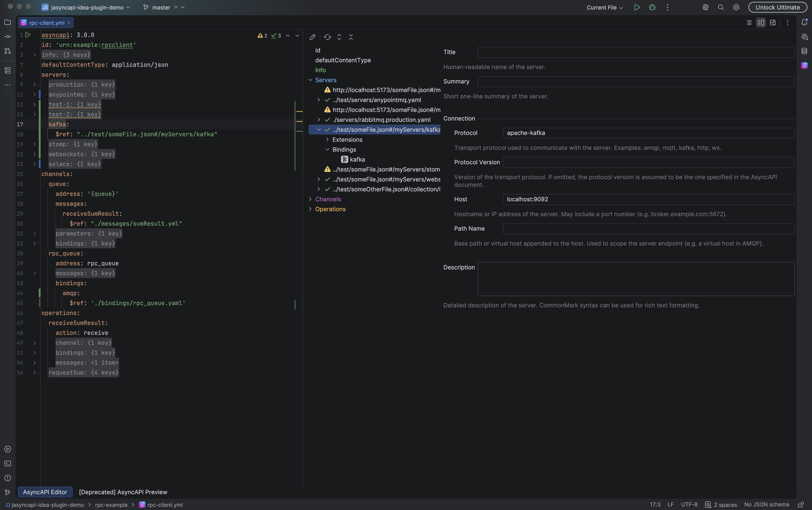Click the 2 warnings inspection indicator

[262, 35]
